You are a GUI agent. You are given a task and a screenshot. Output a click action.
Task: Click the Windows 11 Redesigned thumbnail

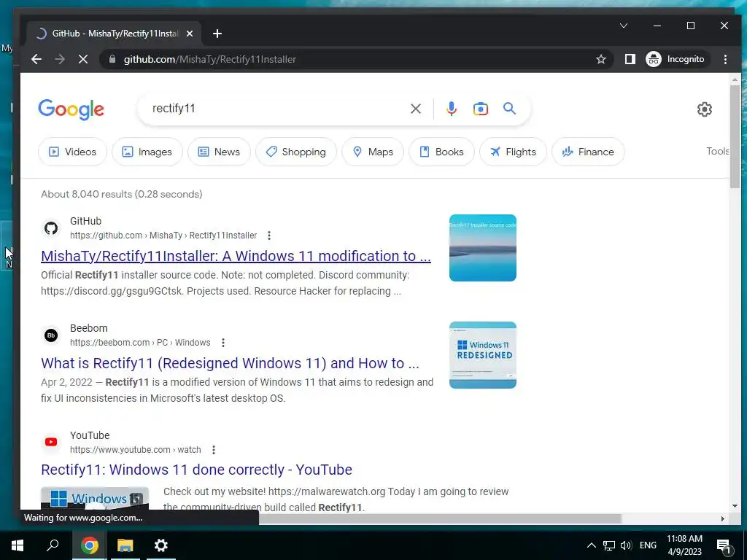(483, 355)
